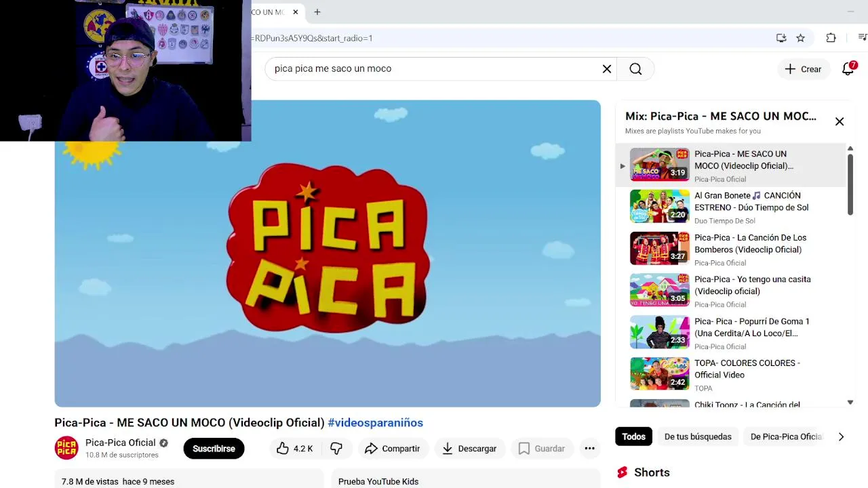This screenshot has width=868, height=488.
Task: Close the Mix playlist panel
Action: coord(840,121)
